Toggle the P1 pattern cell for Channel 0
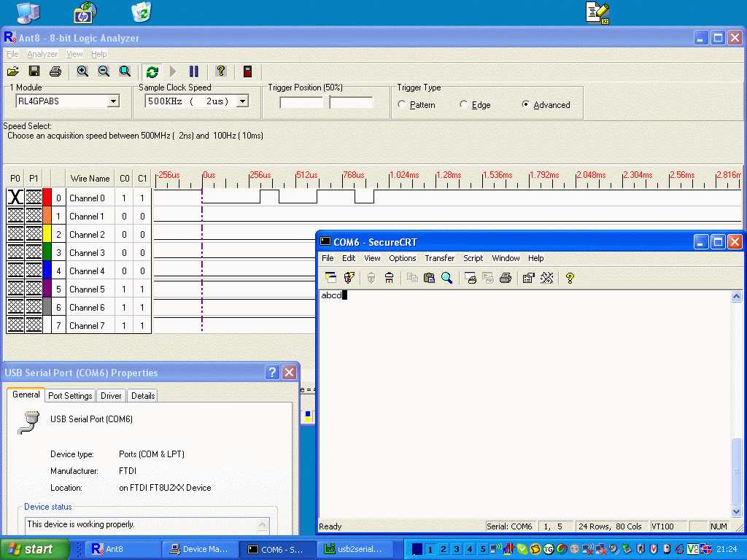Viewport: 747px width, 560px height. tap(34, 197)
